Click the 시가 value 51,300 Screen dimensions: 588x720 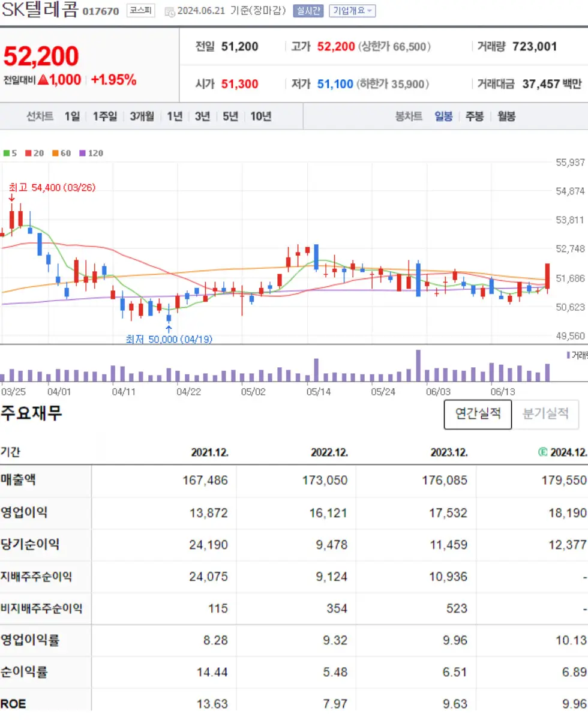coord(240,84)
